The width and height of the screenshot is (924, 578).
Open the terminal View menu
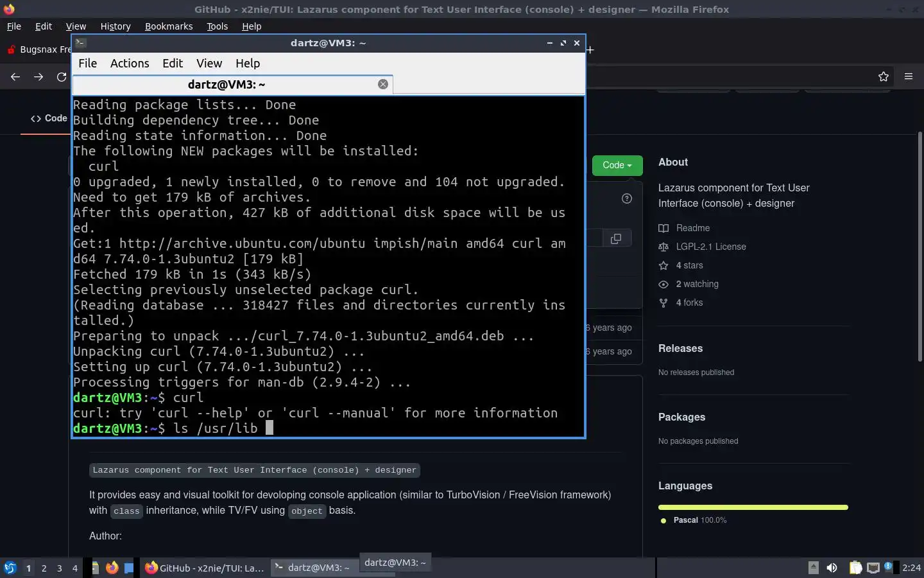209,63
